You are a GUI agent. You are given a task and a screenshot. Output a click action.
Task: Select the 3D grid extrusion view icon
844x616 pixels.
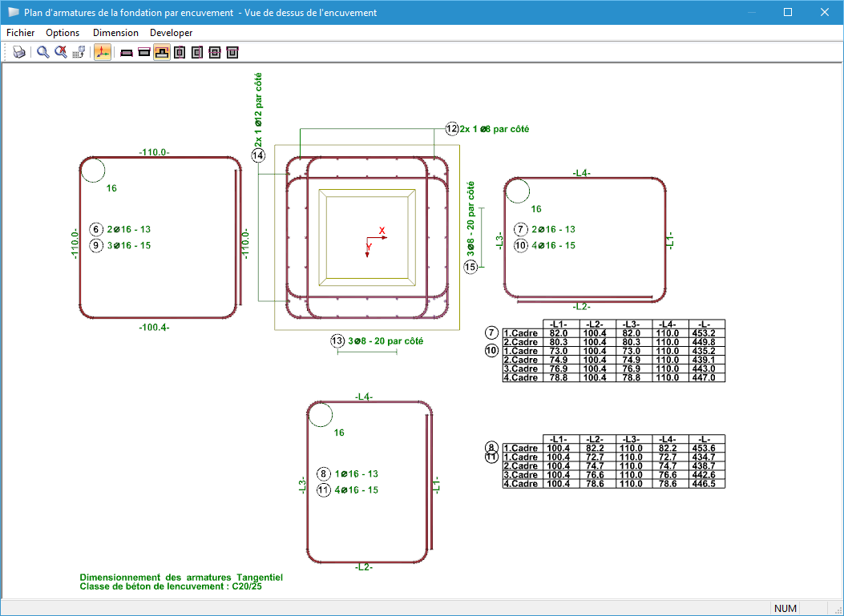79,51
